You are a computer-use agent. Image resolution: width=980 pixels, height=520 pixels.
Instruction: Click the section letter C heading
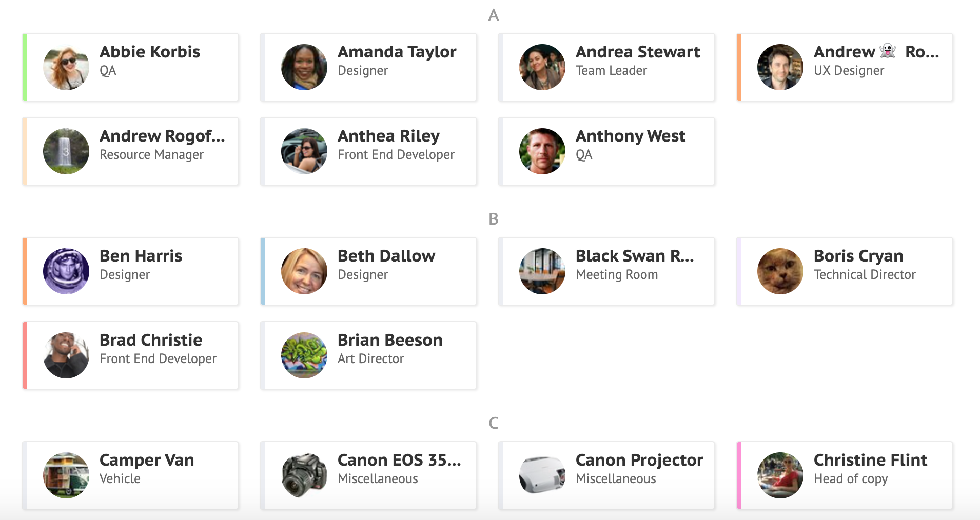[494, 423]
